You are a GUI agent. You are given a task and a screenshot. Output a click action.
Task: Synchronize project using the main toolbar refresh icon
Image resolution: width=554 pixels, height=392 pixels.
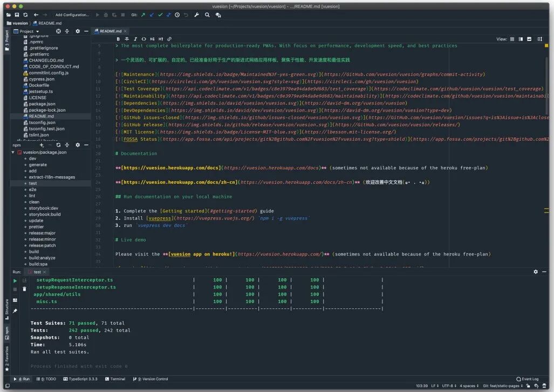pos(25,15)
